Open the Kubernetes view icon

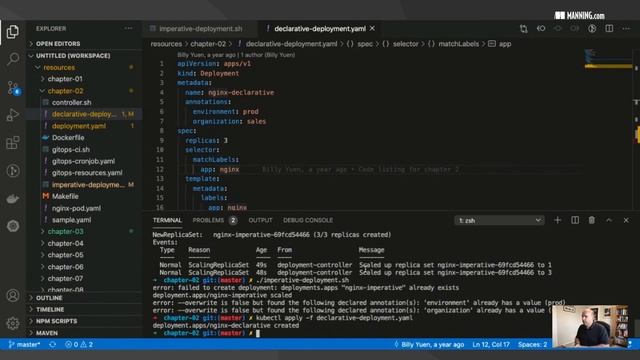pos(13,226)
